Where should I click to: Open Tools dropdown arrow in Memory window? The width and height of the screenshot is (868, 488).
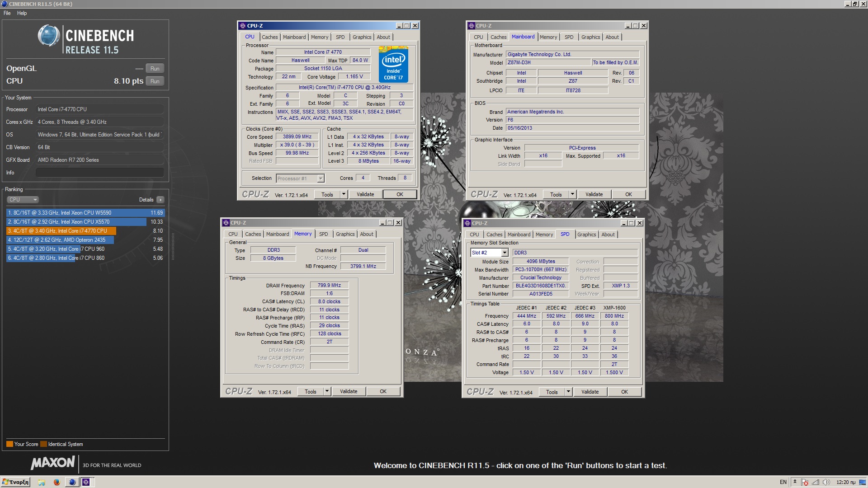coord(327,391)
